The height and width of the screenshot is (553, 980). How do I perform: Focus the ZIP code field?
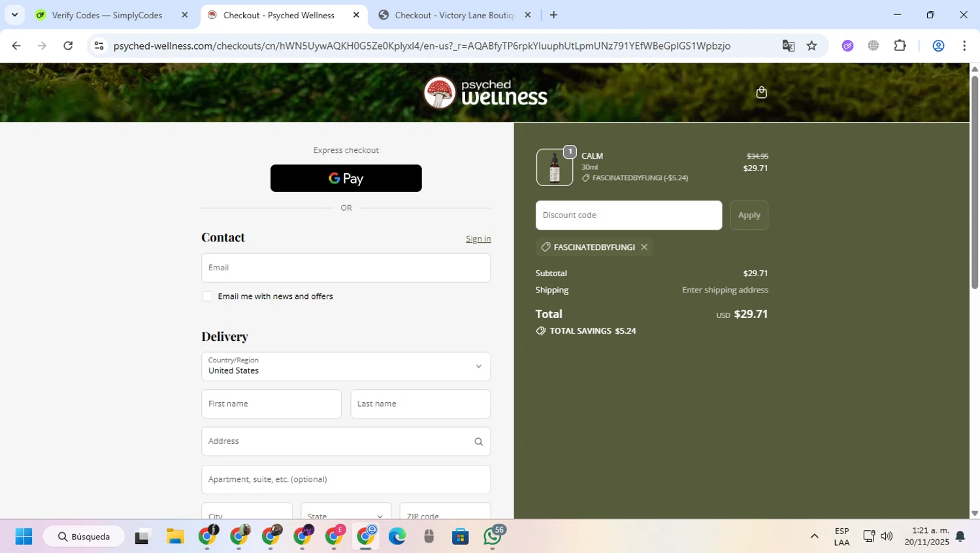[x=445, y=511]
